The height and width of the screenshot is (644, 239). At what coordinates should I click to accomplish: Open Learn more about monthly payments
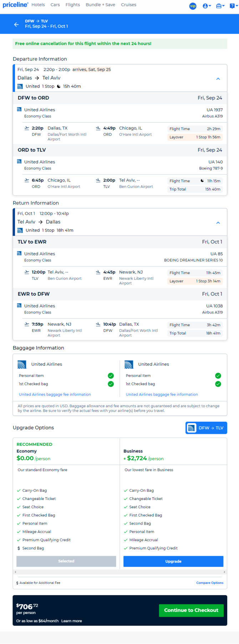coord(72,621)
